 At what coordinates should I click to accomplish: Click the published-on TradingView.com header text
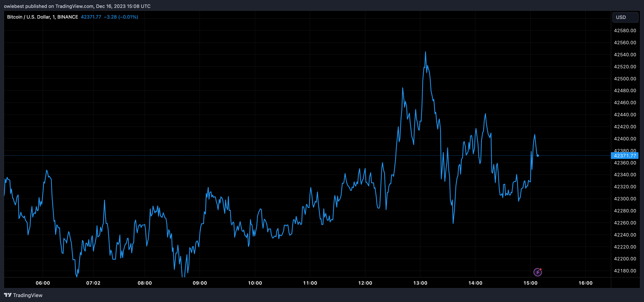(77, 6)
